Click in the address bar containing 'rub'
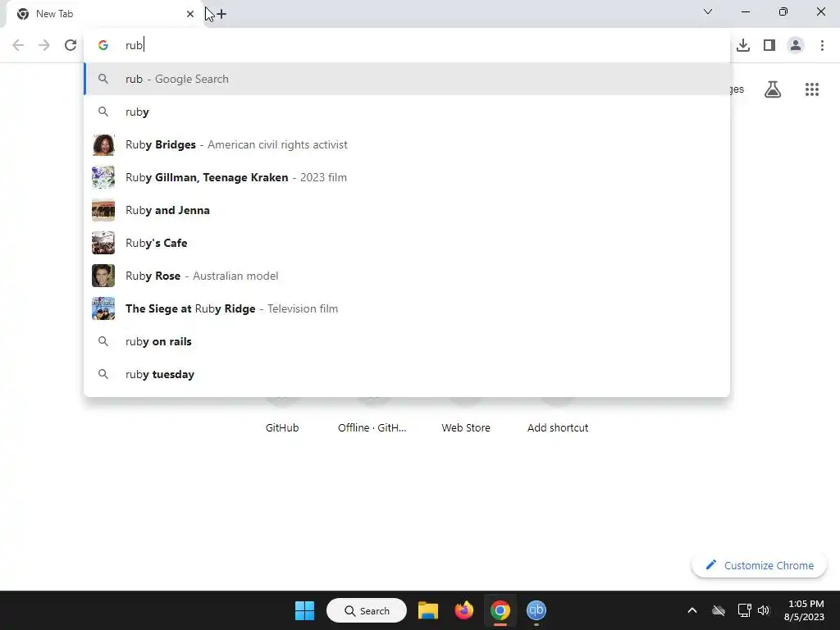Screen dimensions: 840x630 (407, 45)
